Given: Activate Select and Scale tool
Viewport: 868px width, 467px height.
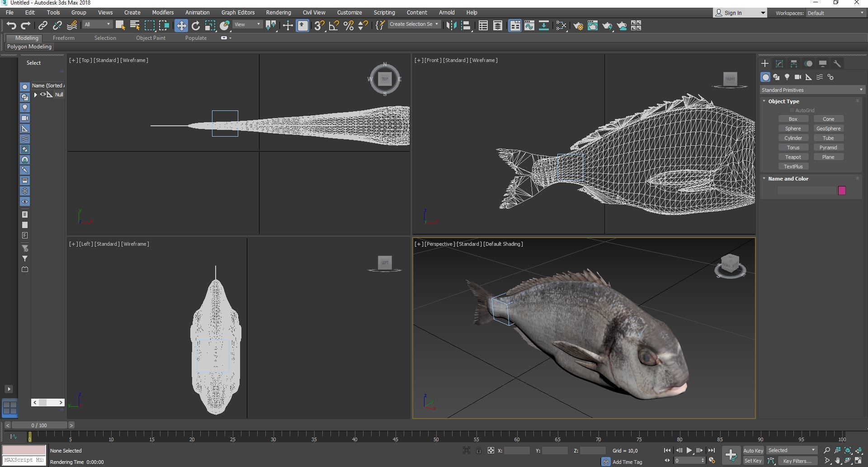Looking at the screenshot, I should coord(210,25).
